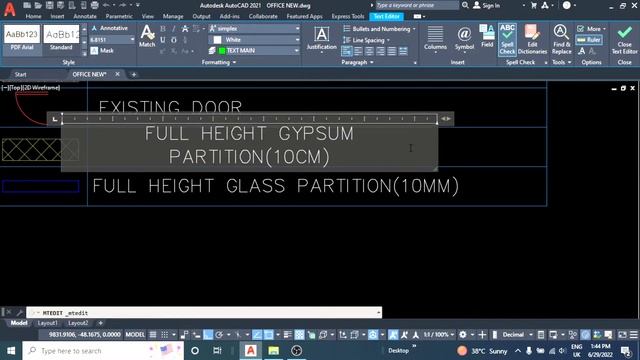Image resolution: width=640 pixels, height=360 pixels.
Task: Apply center paragraph alignment icon
Action: tap(369, 51)
